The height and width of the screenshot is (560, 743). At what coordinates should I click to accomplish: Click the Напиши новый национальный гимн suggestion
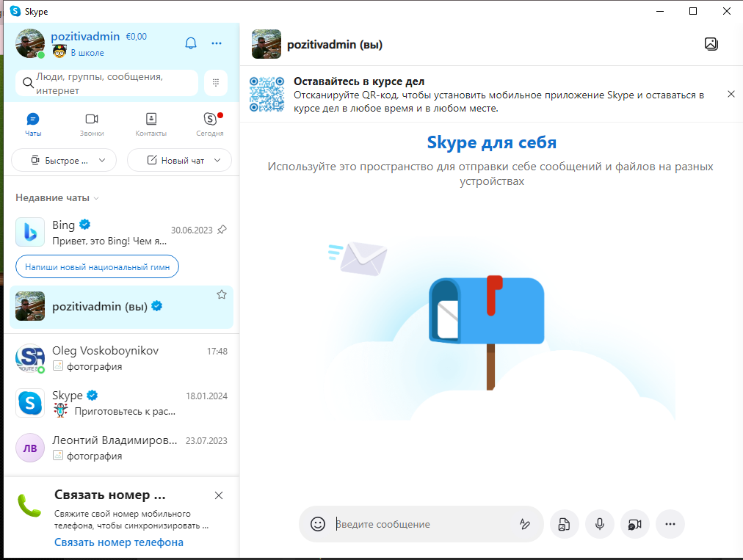click(x=97, y=266)
